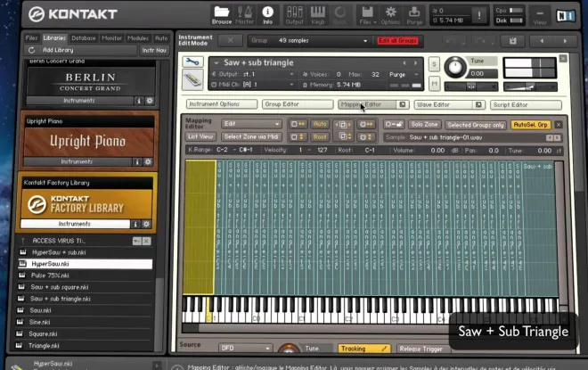This screenshot has width=588, height=370.
Task: Open Kontakt Factory Library Instruments bar
Action: click(75, 224)
